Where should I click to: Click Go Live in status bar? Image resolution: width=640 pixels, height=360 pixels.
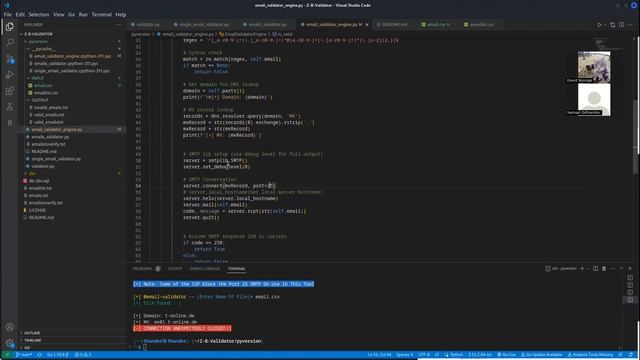[506, 355]
